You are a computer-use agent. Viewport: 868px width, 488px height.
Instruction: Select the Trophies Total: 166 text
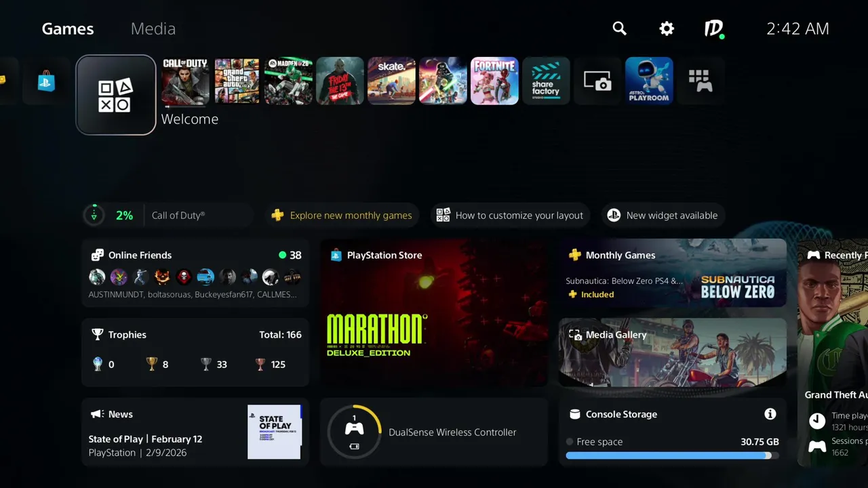280,334
